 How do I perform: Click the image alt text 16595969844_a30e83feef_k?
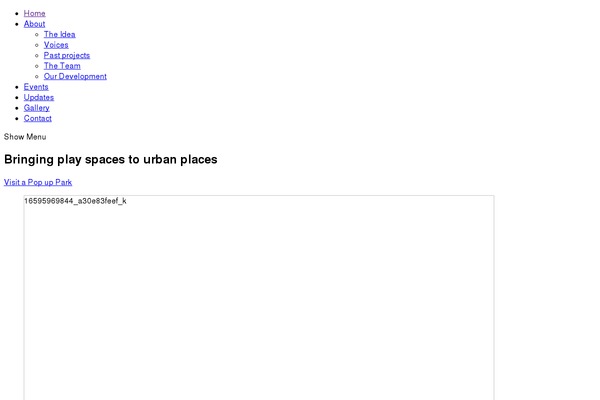pos(75,201)
